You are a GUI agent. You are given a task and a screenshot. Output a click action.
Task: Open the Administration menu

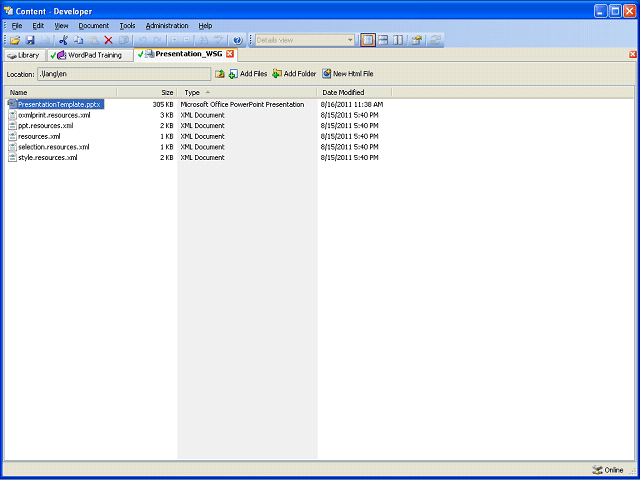(x=167, y=26)
